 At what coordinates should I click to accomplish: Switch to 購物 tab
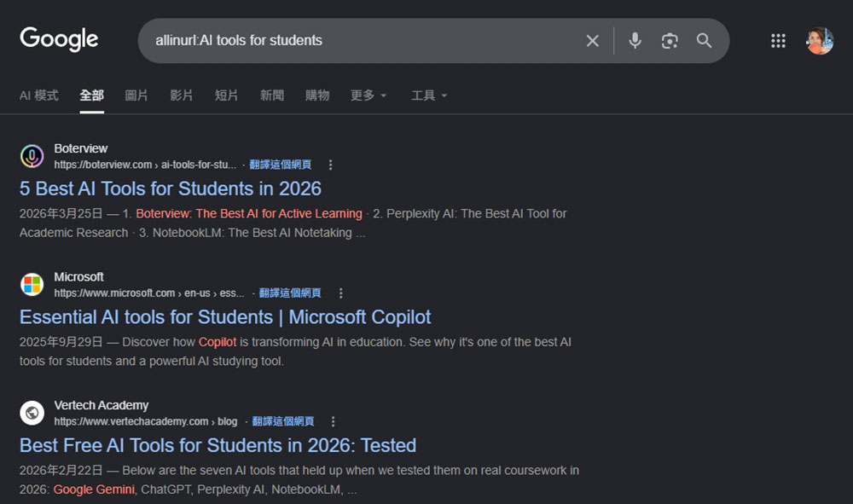point(317,96)
